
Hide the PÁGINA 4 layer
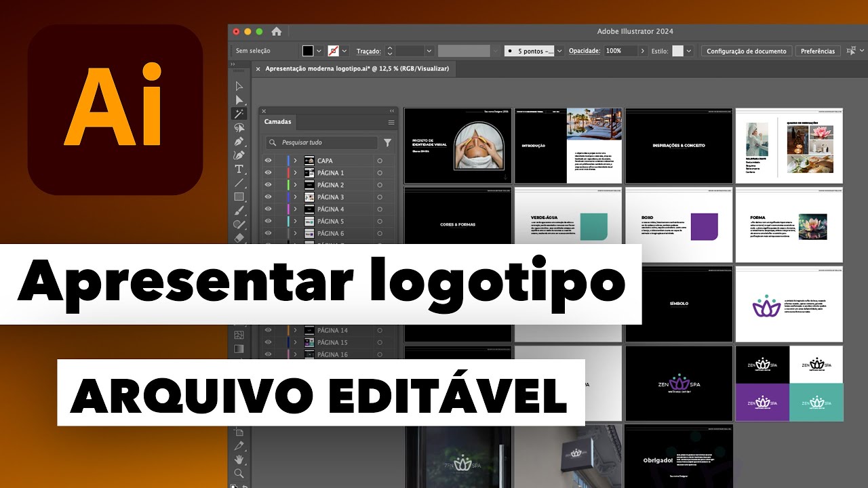pos(269,209)
